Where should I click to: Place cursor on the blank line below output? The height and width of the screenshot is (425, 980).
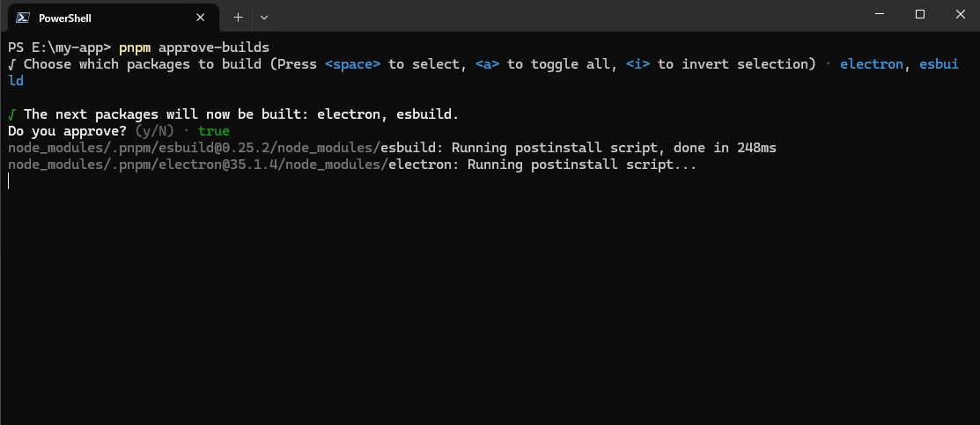pos(9,181)
